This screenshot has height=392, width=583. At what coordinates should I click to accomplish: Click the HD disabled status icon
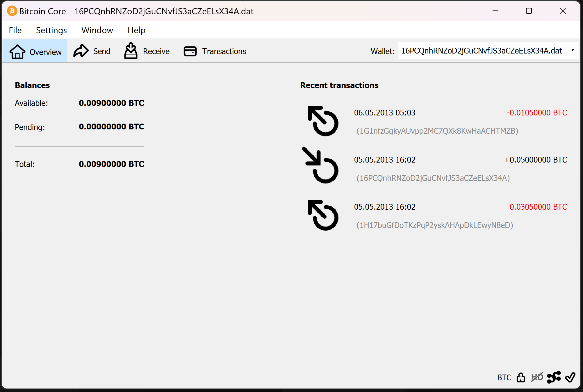tap(537, 377)
